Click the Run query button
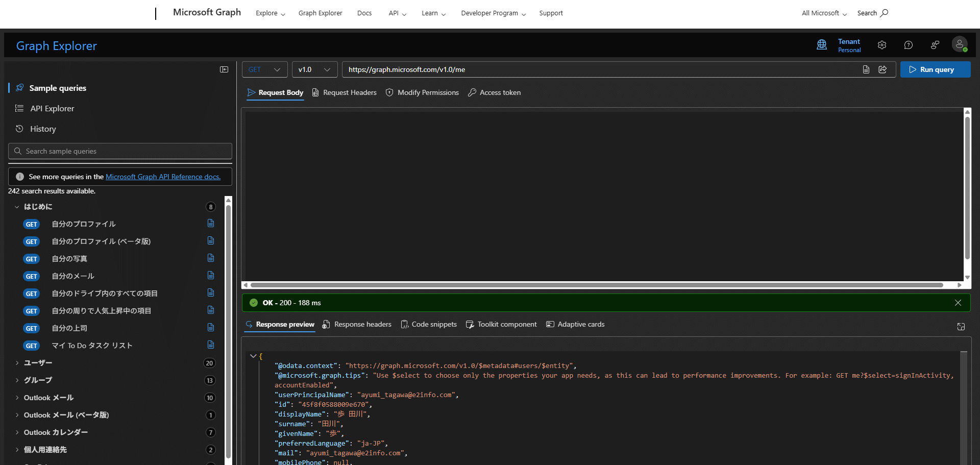This screenshot has width=980, height=465. (935, 69)
